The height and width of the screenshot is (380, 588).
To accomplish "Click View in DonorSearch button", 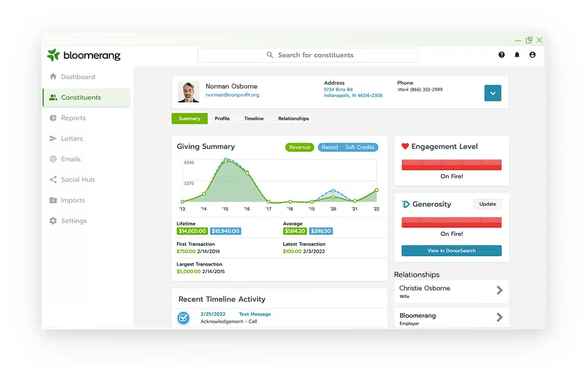I will [x=451, y=251].
